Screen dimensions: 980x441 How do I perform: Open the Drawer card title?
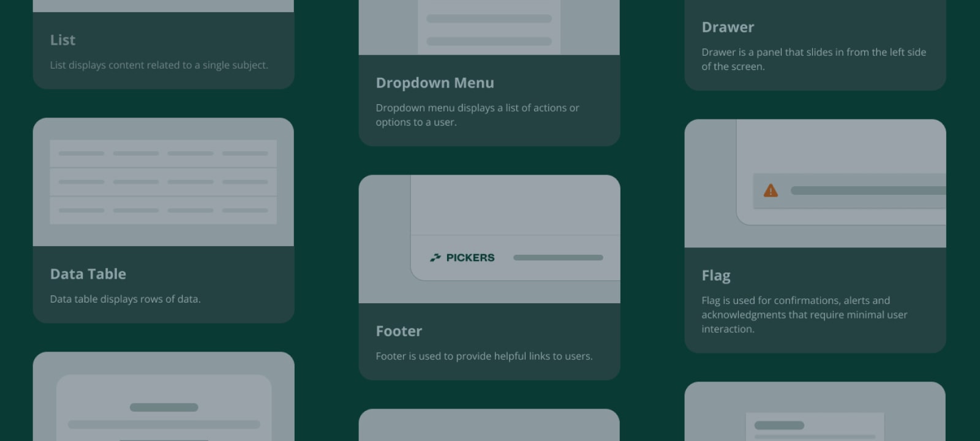(x=728, y=27)
